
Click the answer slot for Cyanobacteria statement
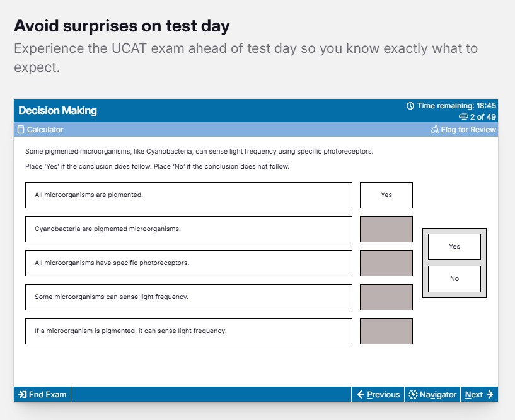[x=386, y=229]
